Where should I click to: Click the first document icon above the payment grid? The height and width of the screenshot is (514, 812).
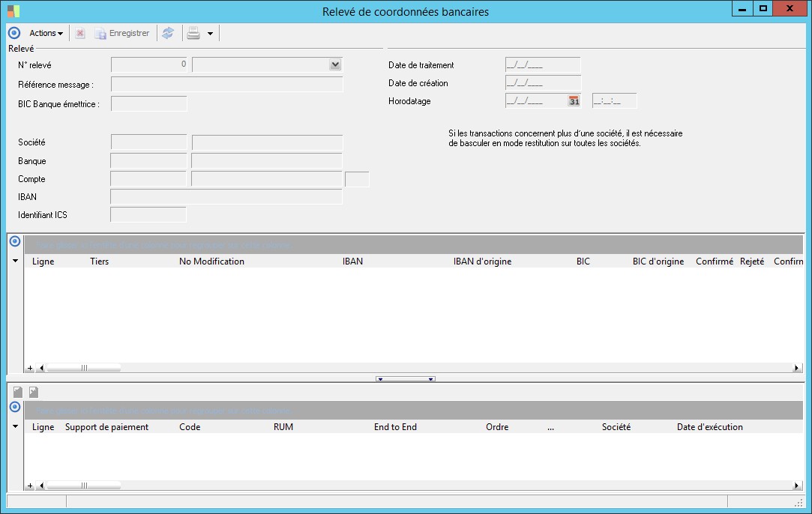tap(18, 392)
